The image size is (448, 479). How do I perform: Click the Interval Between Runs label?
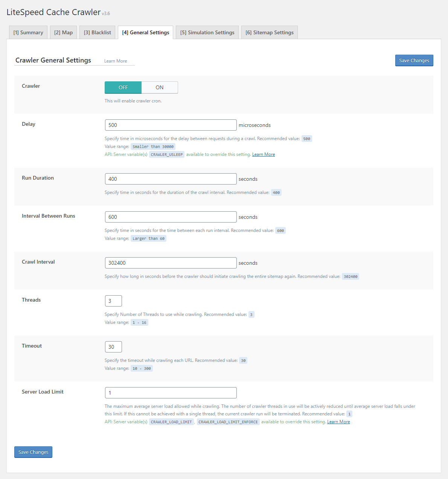49,216
